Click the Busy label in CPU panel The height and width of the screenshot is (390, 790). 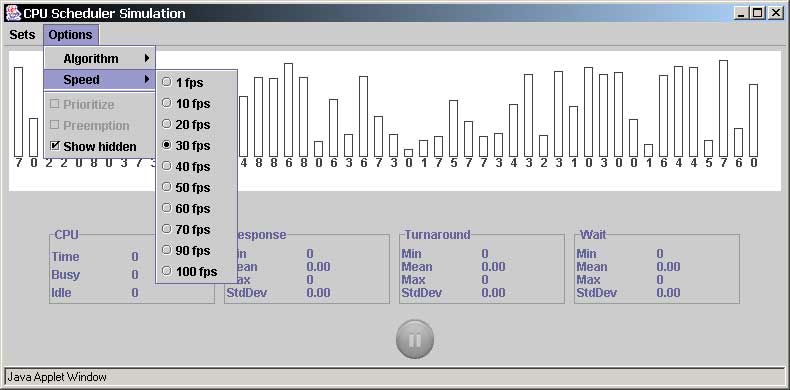[x=65, y=275]
